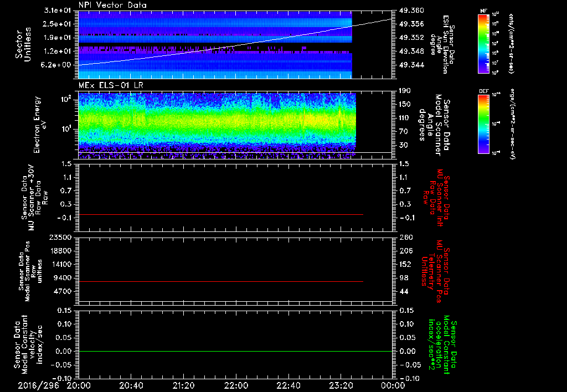Select the 22:00 time tick label
The image size is (567, 392).
[235, 385]
